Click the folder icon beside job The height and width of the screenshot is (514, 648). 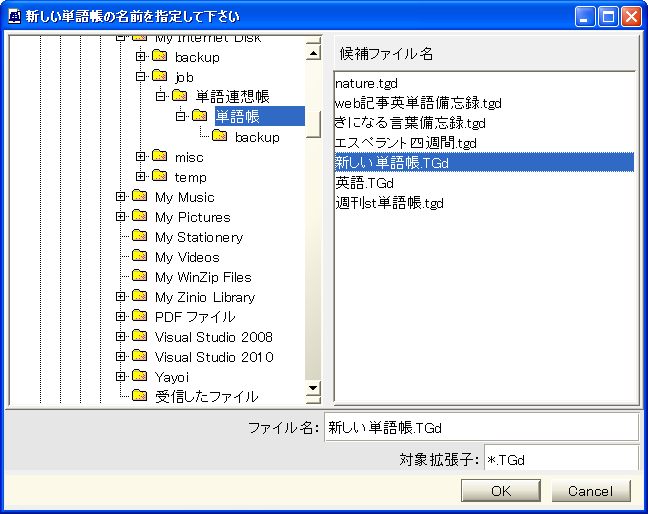[x=160, y=76]
